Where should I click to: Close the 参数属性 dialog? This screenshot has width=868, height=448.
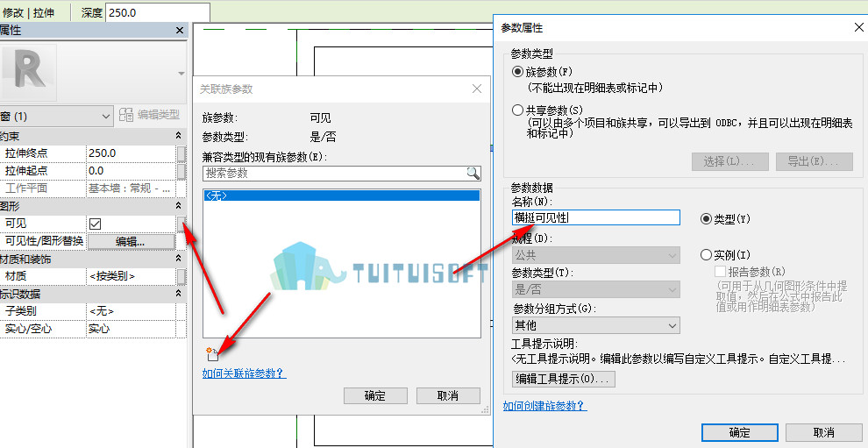[859, 27]
